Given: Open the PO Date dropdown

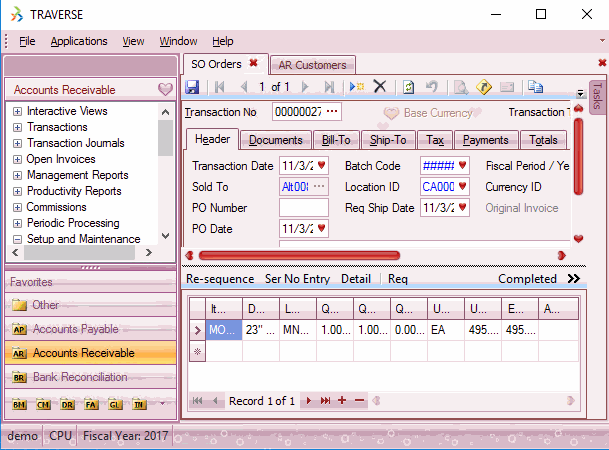Looking at the screenshot, I should [322, 228].
